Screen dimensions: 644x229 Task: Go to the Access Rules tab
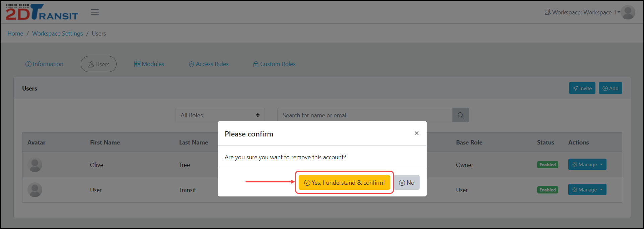point(209,64)
